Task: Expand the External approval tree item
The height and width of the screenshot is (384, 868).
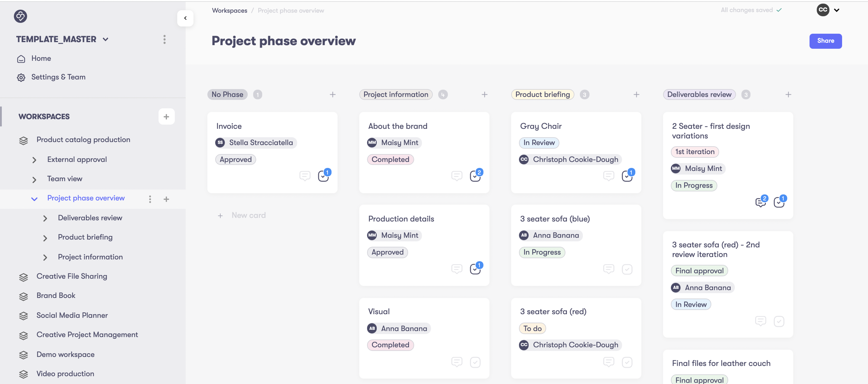Action: coord(34,160)
